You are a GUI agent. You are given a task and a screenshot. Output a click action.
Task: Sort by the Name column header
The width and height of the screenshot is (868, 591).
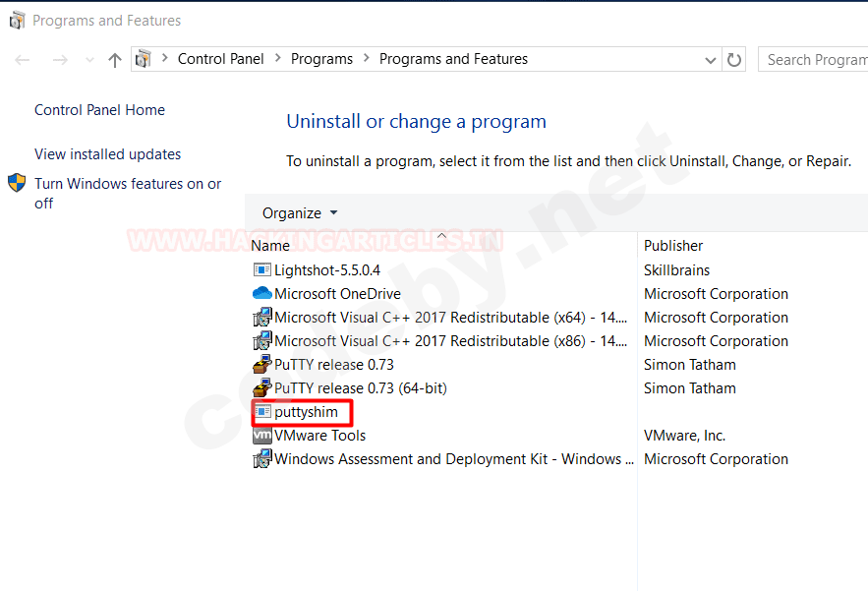point(270,246)
